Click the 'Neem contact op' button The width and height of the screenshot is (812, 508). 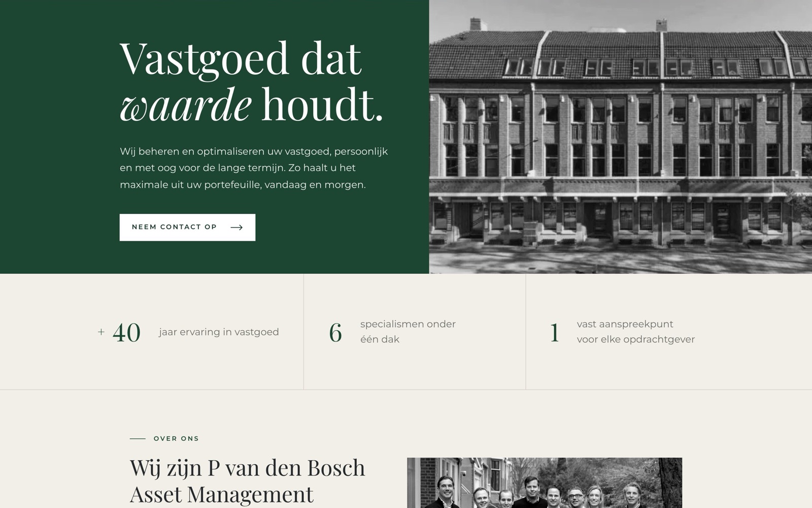(x=187, y=227)
